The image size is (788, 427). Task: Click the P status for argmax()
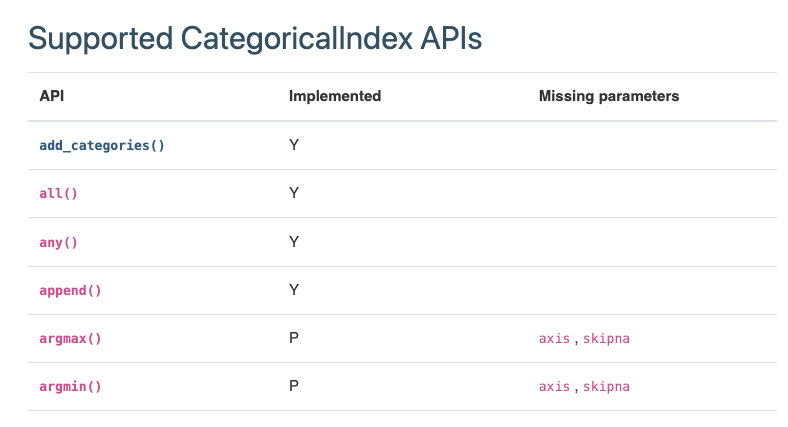coord(294,338)
